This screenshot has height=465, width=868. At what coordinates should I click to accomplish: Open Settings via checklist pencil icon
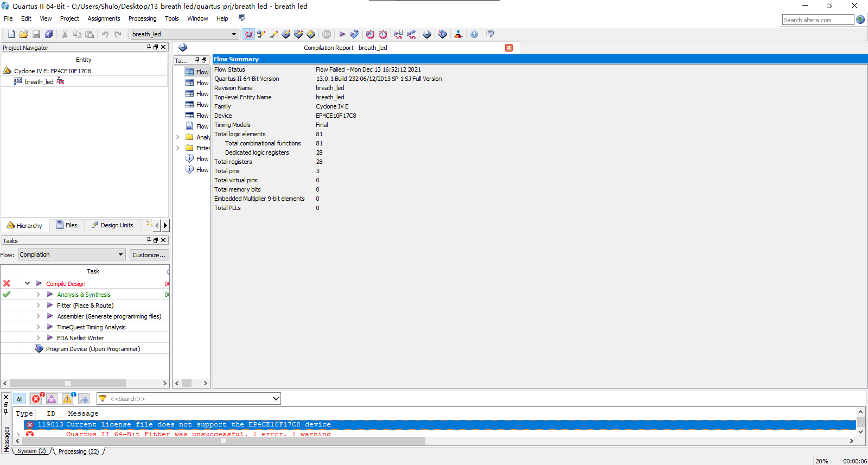[x=261, y=34]
